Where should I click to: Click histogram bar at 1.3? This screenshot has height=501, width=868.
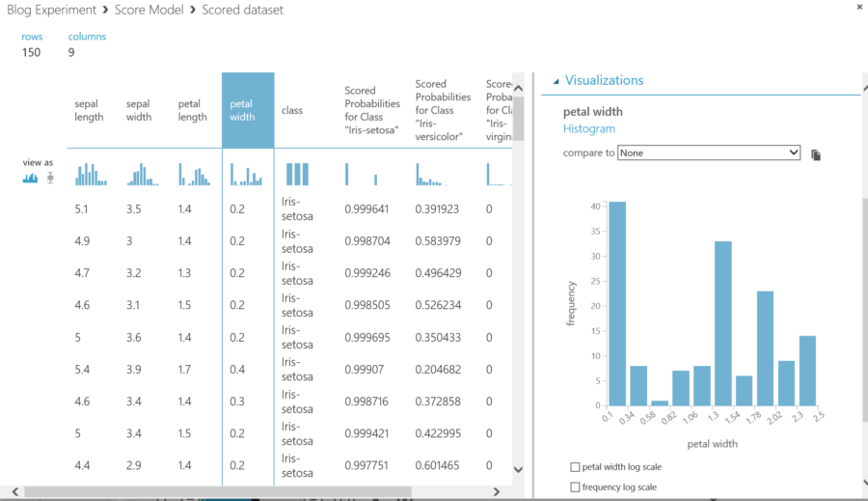tap(723, 323)
